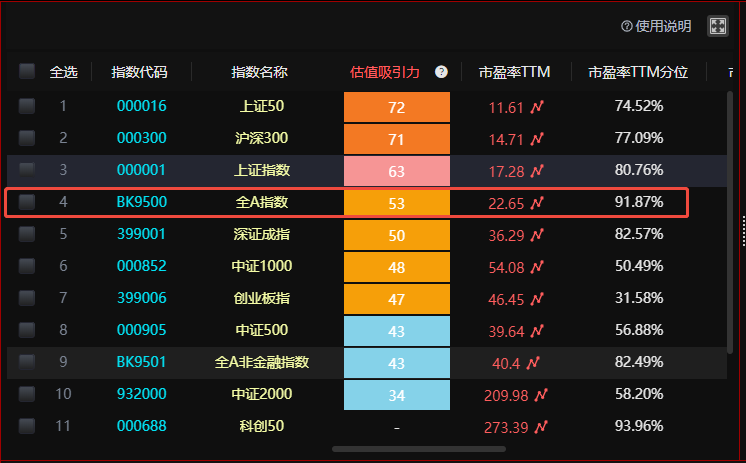
Task: Click trend chart icon for 全A非金融指数
Action: [x=533, y=363]
